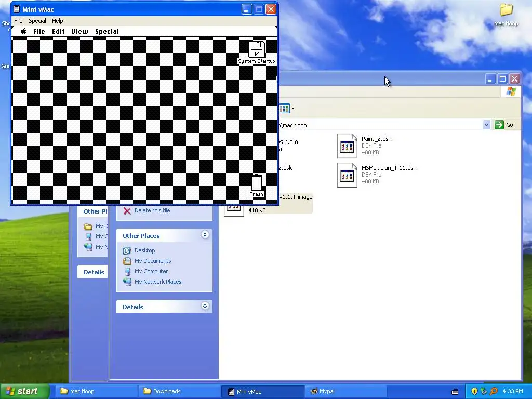
Task: Click the address bar path field
Action: coord(380,125)
